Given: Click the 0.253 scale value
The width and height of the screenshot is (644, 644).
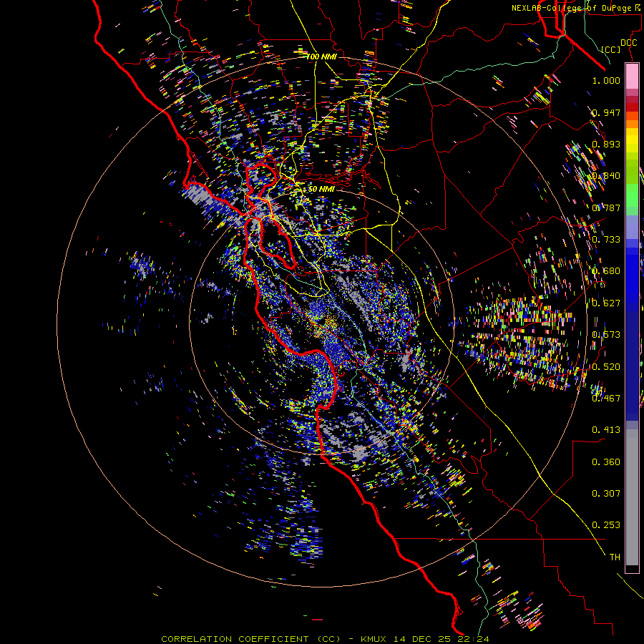Looking at the screenshot, I should click(606, 525).
